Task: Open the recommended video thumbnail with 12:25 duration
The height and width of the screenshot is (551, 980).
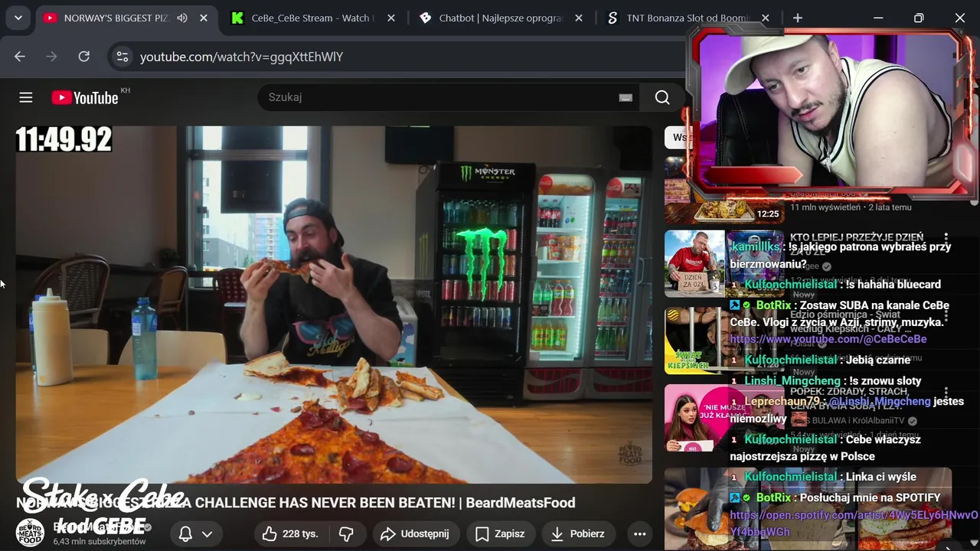Action: 724,191
